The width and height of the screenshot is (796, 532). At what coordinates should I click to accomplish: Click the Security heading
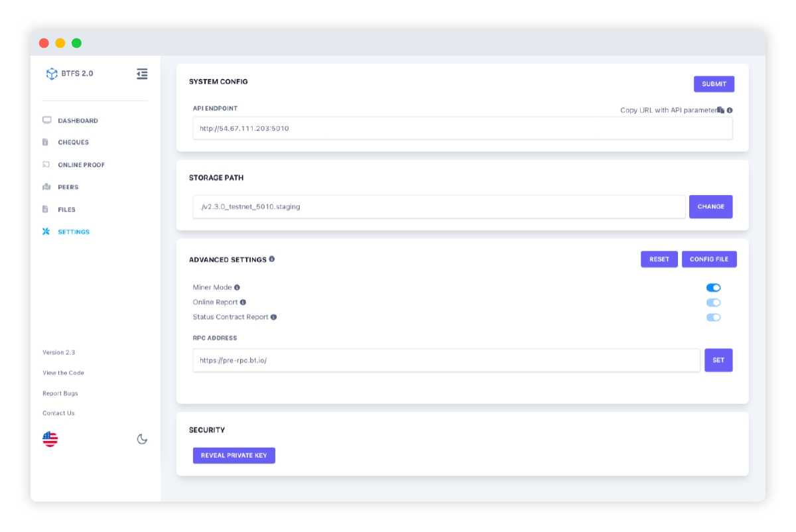pyautogui.click(x=207, y=430)
